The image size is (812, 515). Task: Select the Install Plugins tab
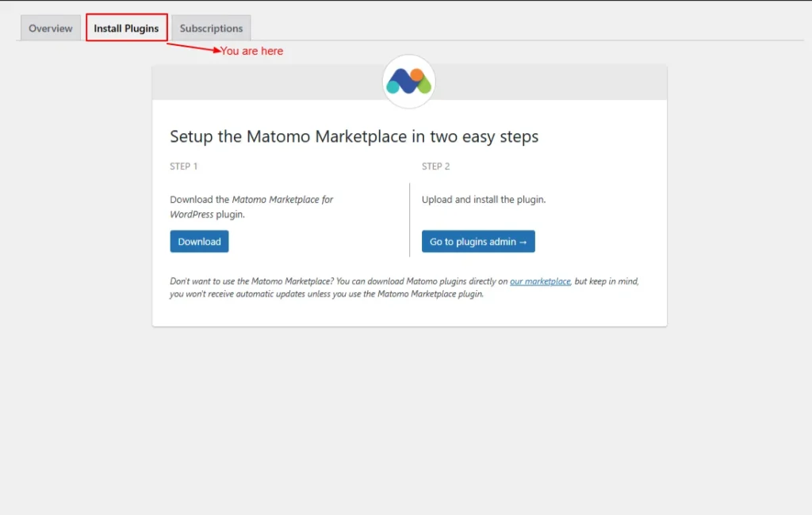point(126,29)
